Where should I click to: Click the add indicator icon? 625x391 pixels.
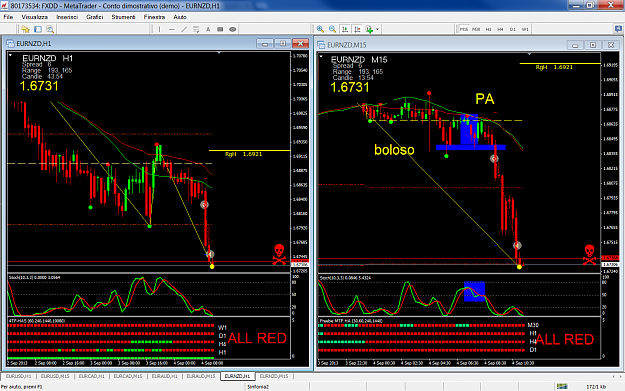coord(369,29)
